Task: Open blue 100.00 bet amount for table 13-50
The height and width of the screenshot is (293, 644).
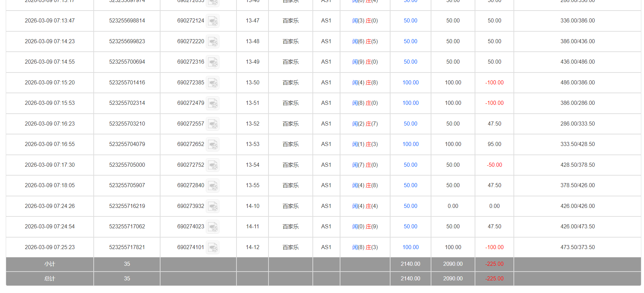Action: [410, 83]
